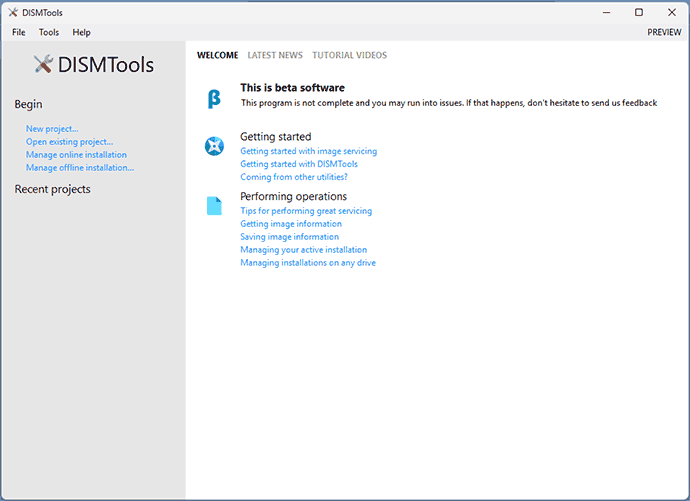Viewport: 690px width, 501px height.
Task: Switch to the WELCOME tab
Action: [217, 55]
